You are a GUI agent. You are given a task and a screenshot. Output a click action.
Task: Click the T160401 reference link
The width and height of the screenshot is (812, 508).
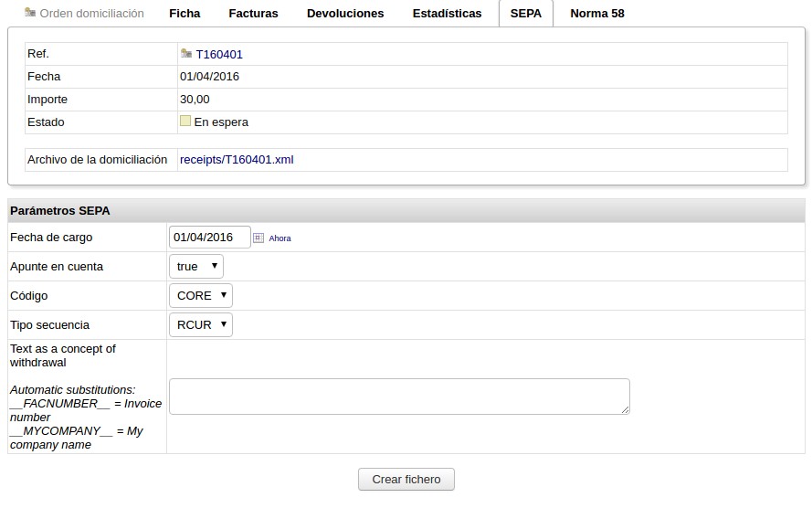pyautogui.click(x=219, y=55)
